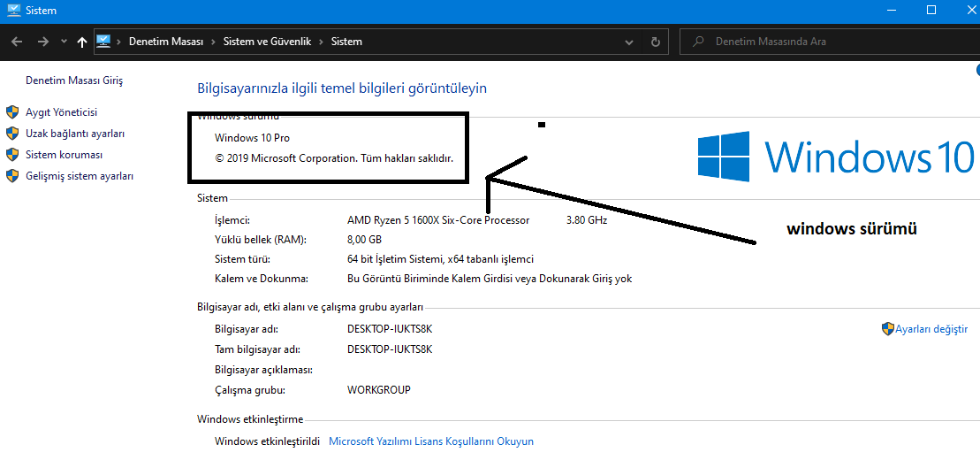Open recent locations dropdown next to forward arrow
The height and width of the screenshot is (460, 980).
click(x=63, y=42)
